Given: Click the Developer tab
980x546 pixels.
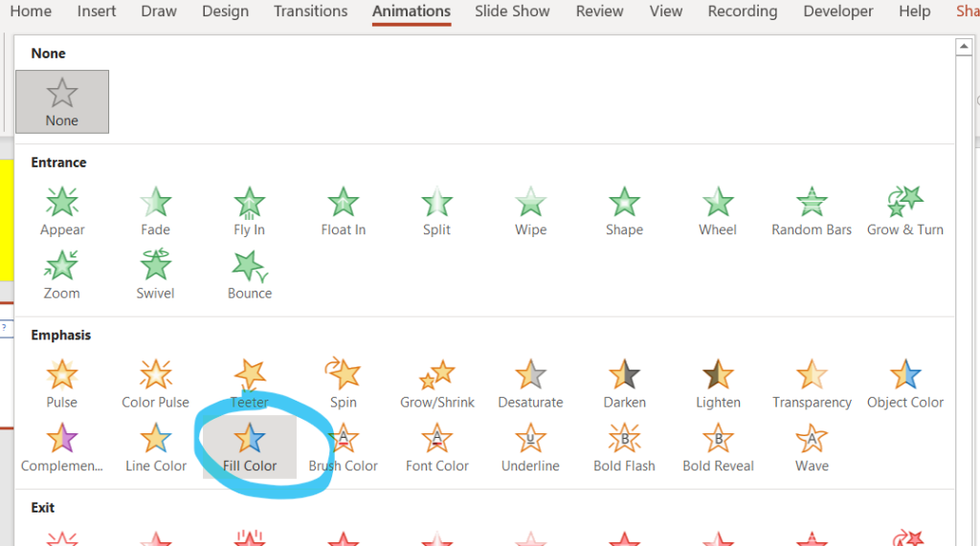Looking at the screenshot, I should point(838,11).
